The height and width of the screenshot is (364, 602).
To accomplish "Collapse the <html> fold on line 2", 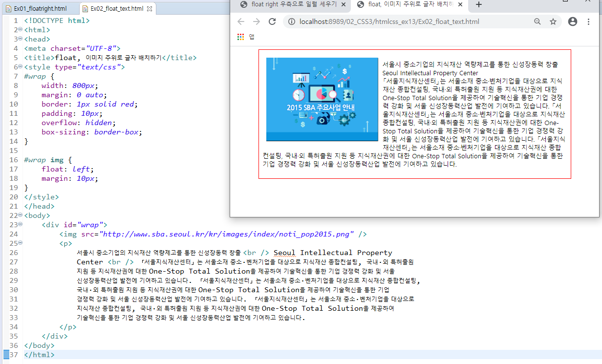I will click(x=20, y=30).
